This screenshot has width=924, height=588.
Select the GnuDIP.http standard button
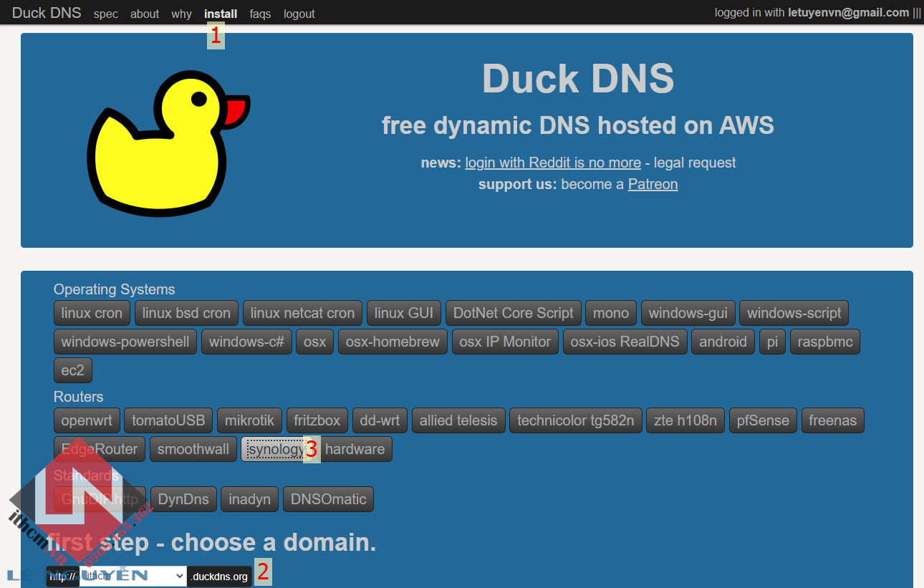pos(100,499)
